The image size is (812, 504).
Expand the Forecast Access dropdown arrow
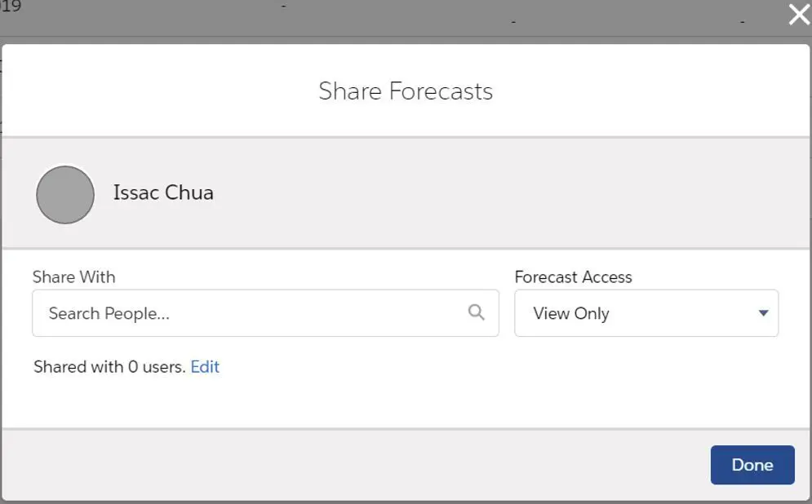click(763, 312)
